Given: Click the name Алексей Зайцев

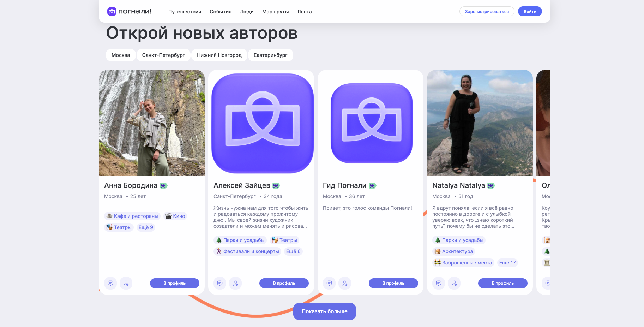Looking at the screenshot, I should [x=242, y=185].
